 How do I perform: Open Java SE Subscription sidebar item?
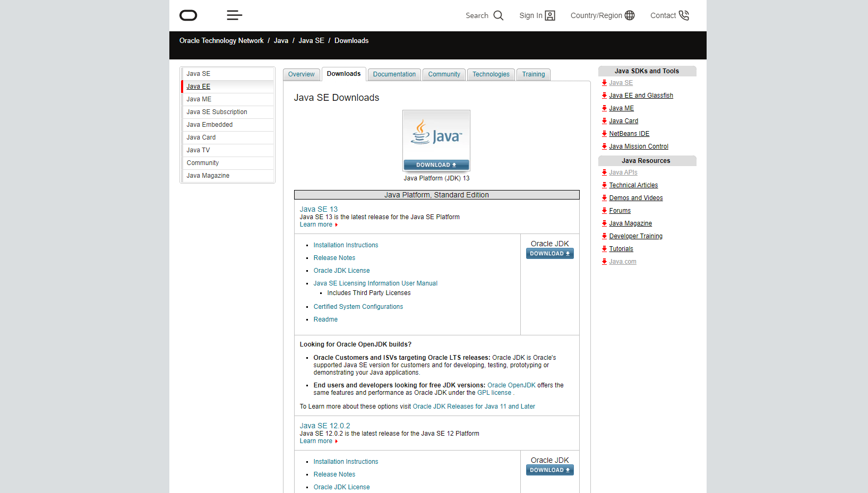point(228,112)
